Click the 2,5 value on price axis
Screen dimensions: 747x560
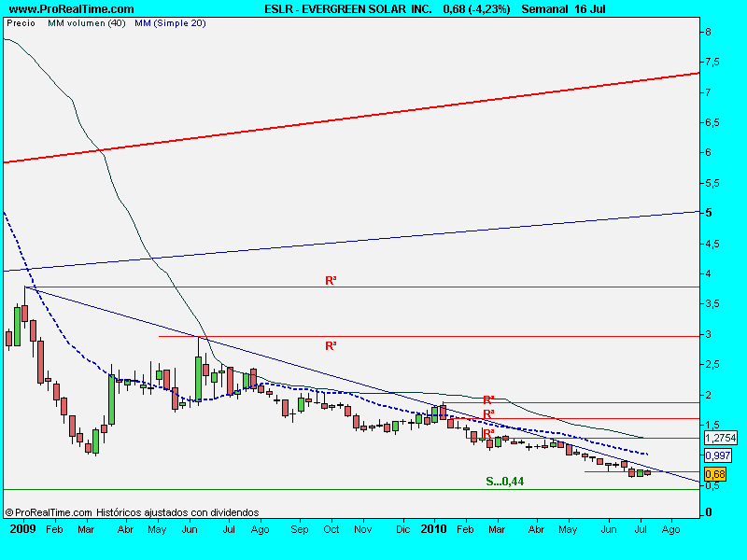coord(712,365)
